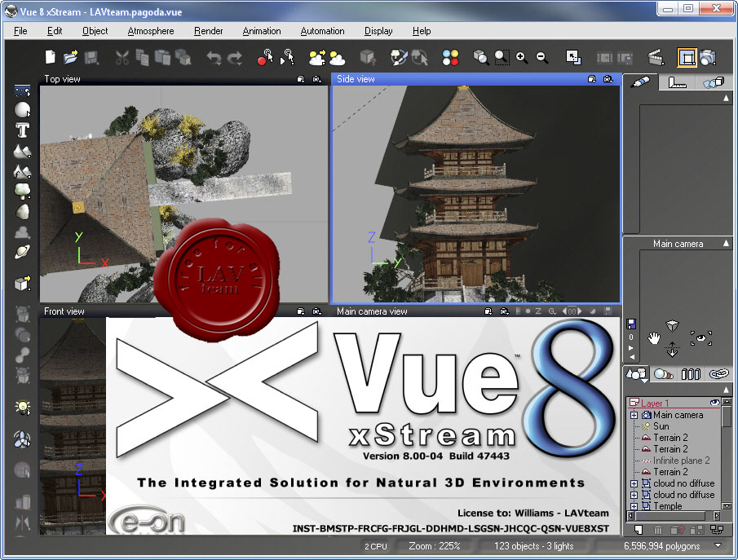The image size is (738, 560).
Task: Expand the Main camera tree node
Action: [634, 415]
